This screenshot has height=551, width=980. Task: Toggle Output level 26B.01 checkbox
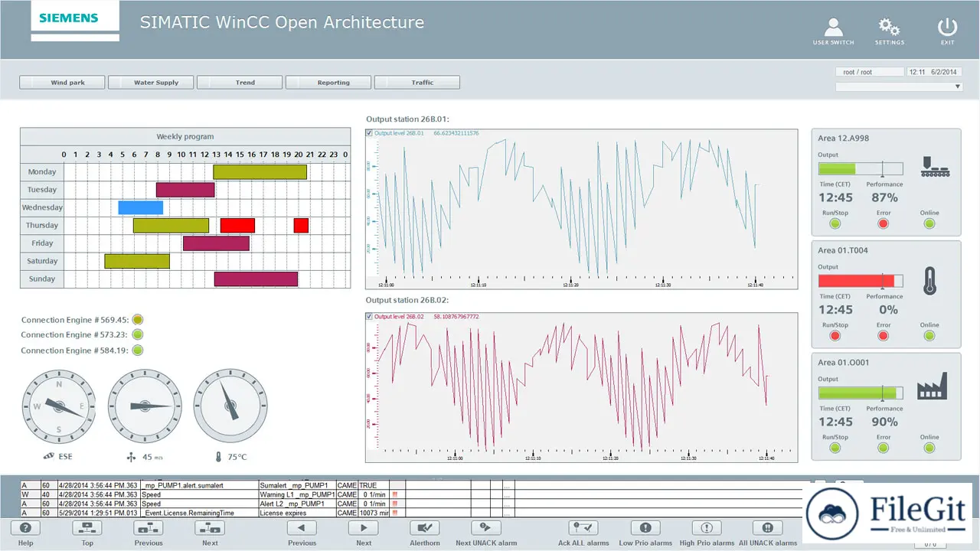tap(370, 133)
